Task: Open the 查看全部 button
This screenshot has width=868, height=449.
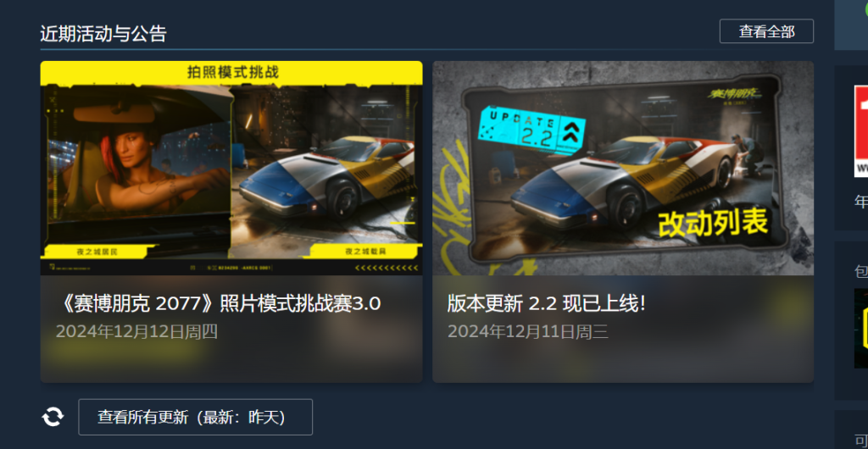Action: pos(766,31)
